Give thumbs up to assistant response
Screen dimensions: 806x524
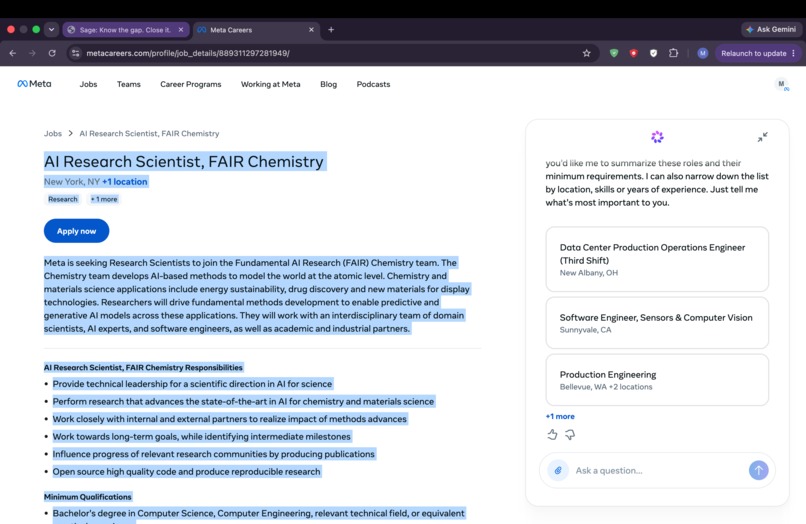click(552, 435)
